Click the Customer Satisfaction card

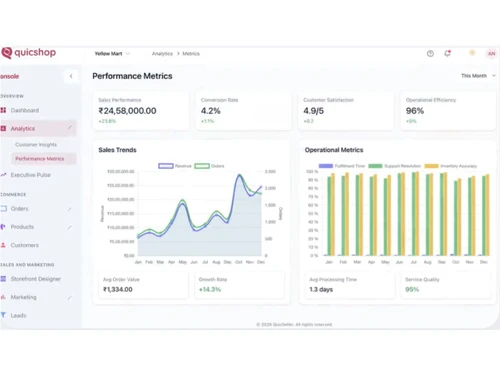click(346, 111)
